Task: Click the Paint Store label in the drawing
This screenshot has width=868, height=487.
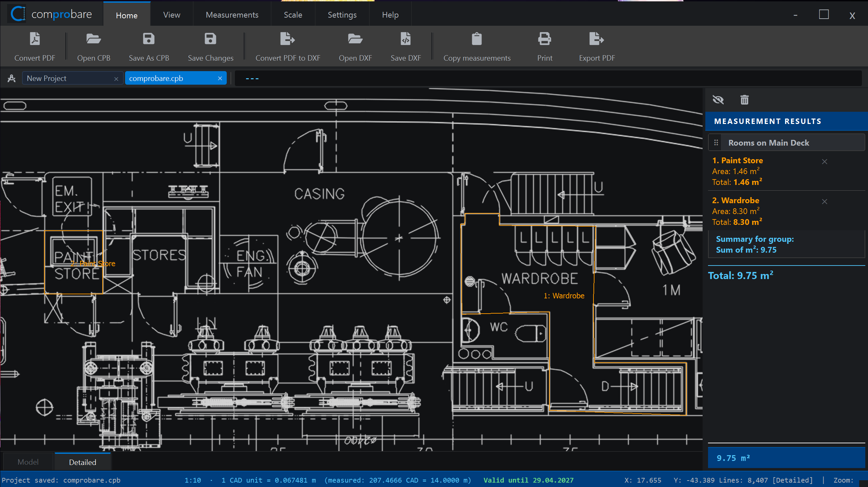Action: tap(93, 263)
